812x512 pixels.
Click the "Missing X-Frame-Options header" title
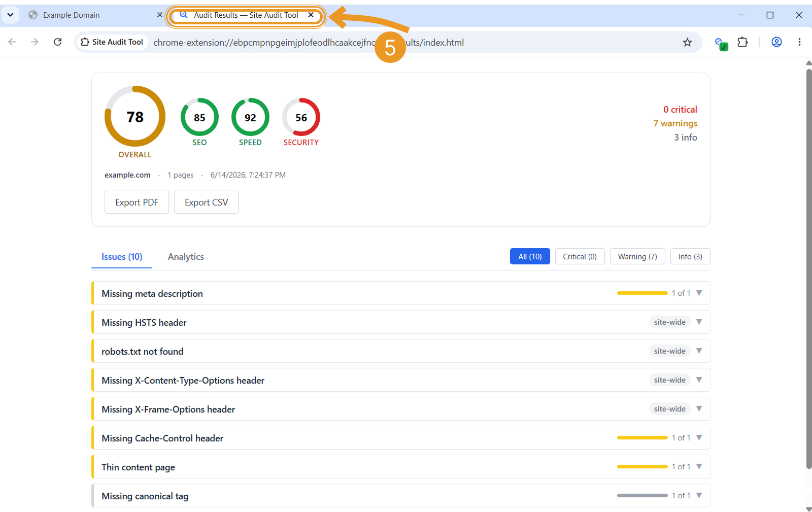[x=168, y=409]
